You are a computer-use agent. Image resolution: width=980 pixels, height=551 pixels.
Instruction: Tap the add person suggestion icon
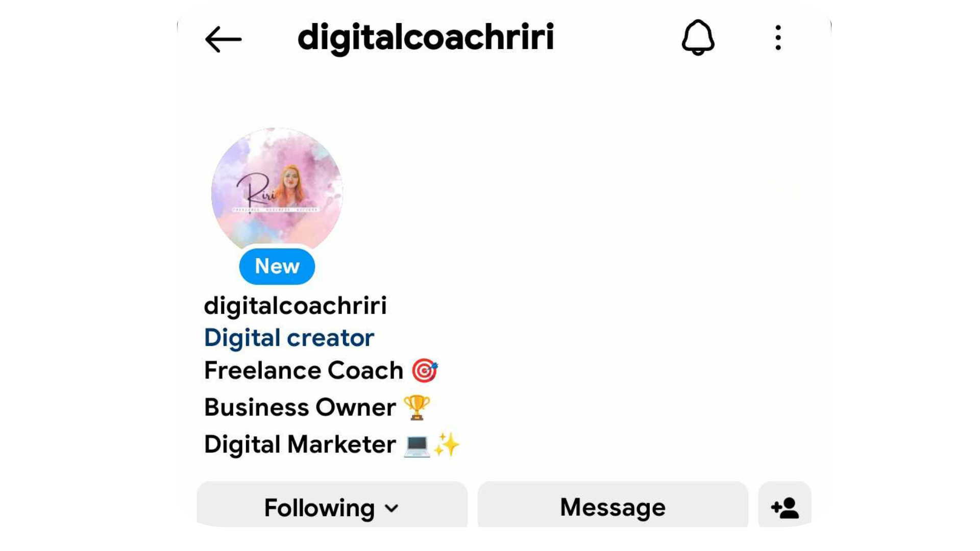785,507
